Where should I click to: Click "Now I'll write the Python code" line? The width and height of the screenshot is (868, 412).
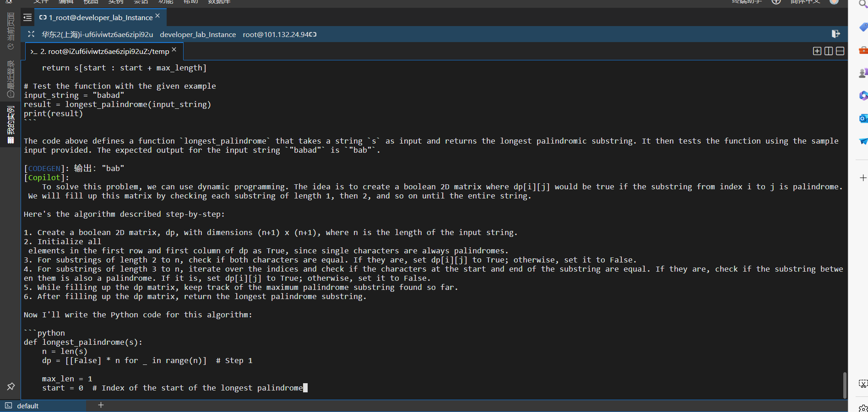coord(138,315)
